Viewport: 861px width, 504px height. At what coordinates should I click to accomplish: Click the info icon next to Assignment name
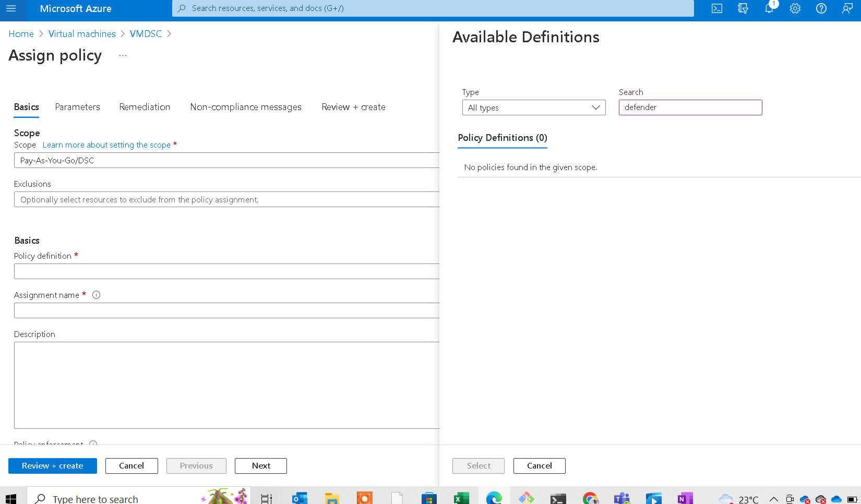point(96,295)
